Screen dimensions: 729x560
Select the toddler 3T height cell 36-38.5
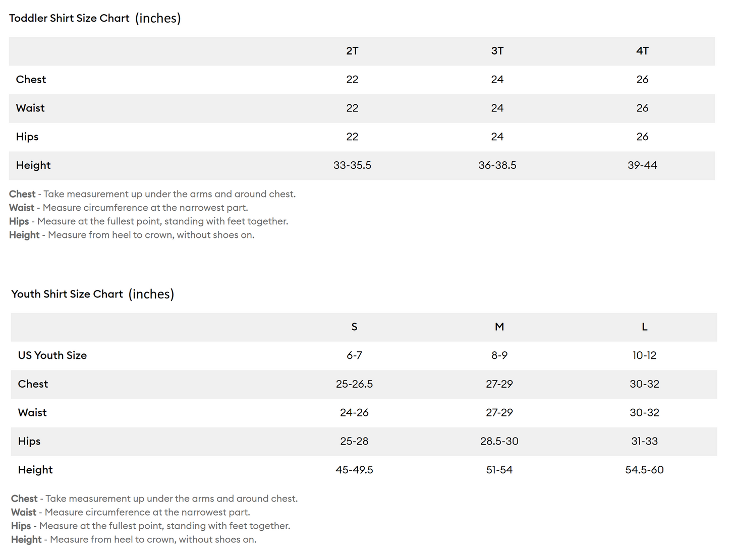497,165
